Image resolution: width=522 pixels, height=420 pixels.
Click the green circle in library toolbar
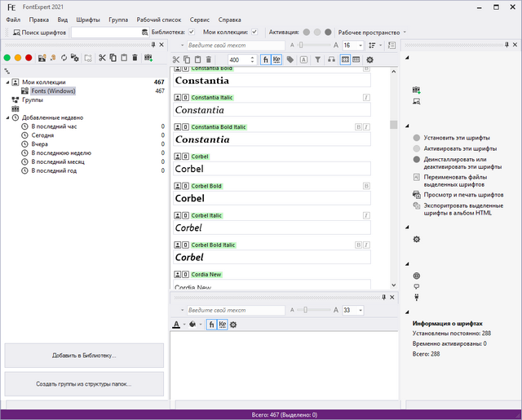tap(8, 58)
